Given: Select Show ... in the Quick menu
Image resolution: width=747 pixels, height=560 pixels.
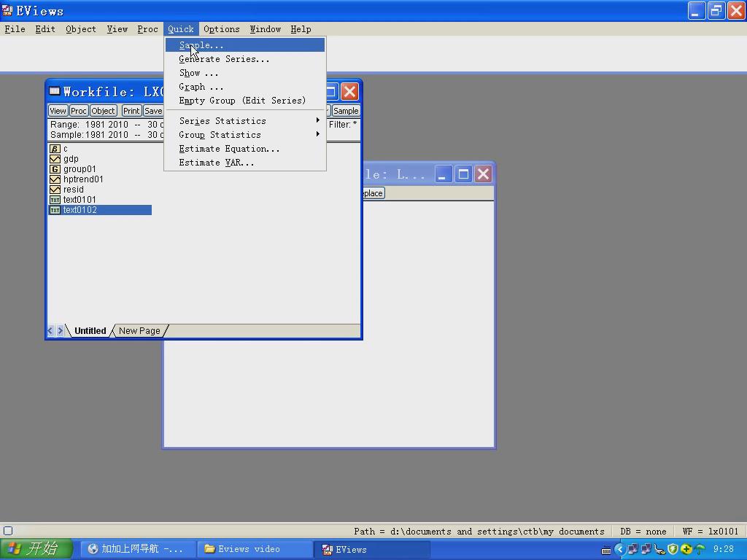Looking at the screenshot, I should pos(245,73).
